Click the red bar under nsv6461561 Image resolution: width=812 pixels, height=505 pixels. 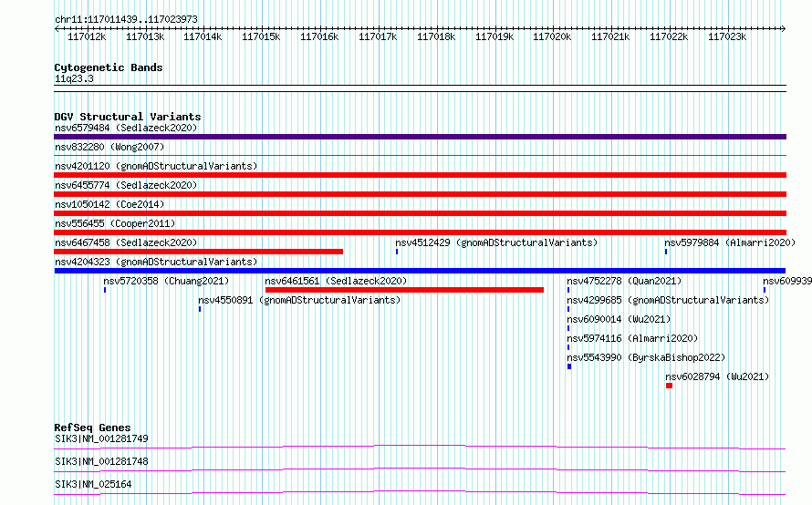point(404,290)
